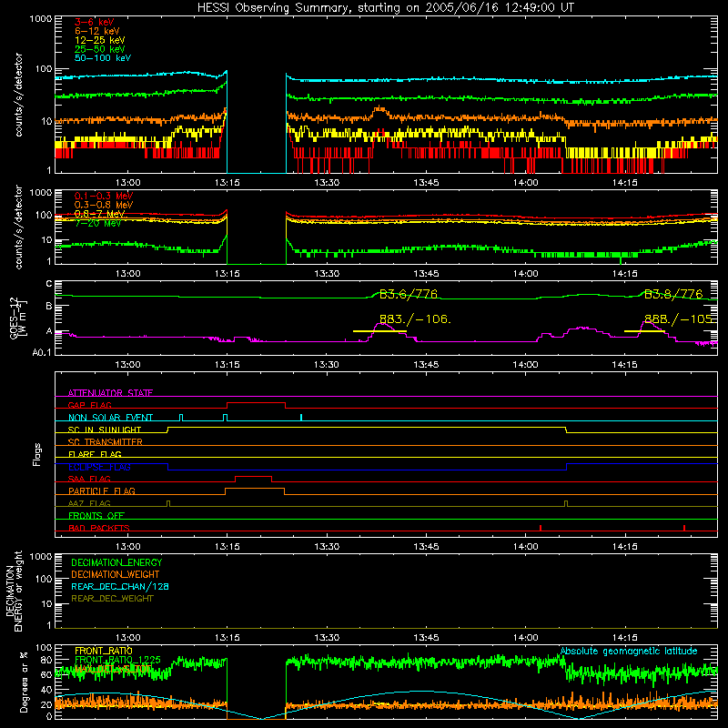The image size is (728, 728).
Task: Click the 14:15 time label under the keV panel
Action: pyautogui.click(x=624, y=183)
